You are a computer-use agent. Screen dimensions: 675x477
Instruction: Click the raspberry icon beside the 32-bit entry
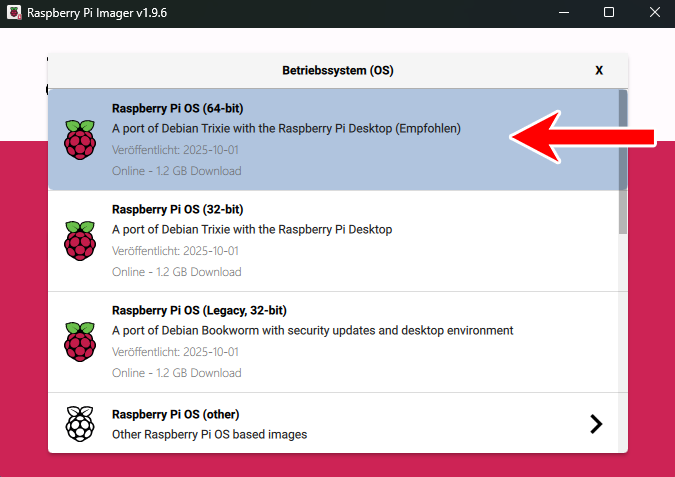tap(80, 241)
